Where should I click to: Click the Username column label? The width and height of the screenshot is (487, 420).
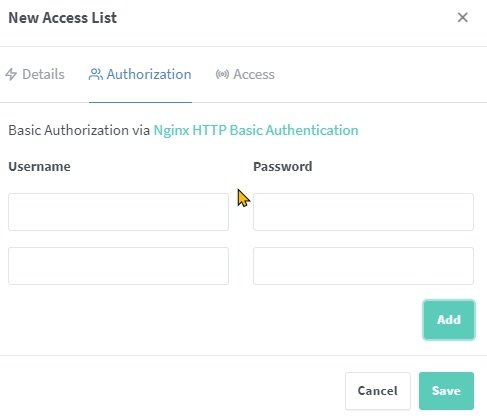(x=39, y=166)
